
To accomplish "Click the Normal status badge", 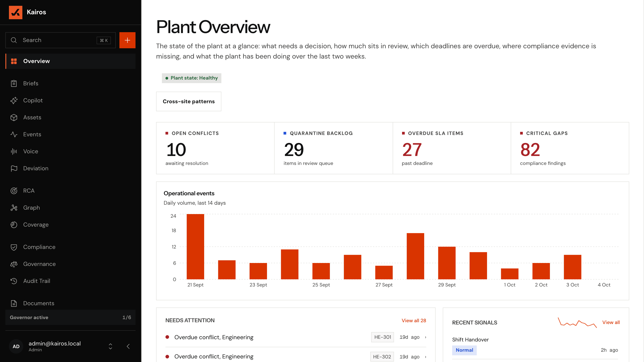I will point(464,350).
